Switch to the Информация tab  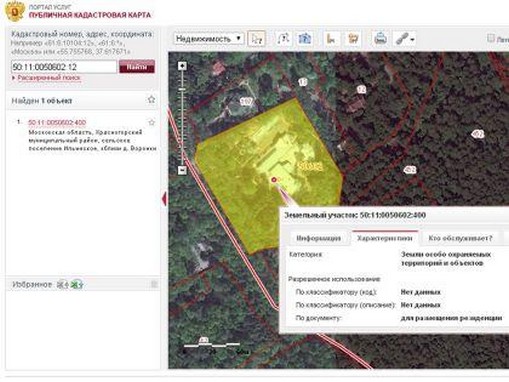coord(318,238)
